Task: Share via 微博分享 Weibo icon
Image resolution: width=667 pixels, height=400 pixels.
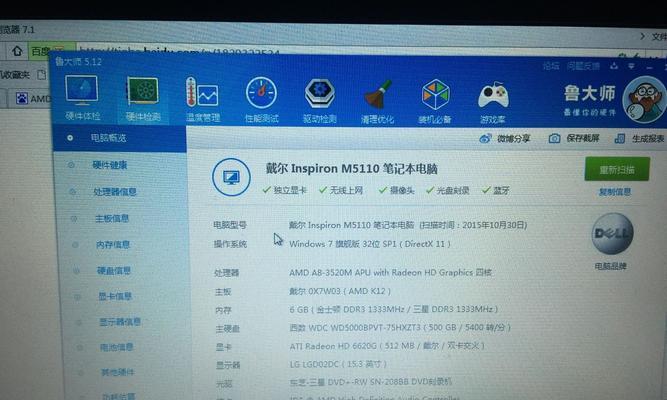Action: [505, 138]
